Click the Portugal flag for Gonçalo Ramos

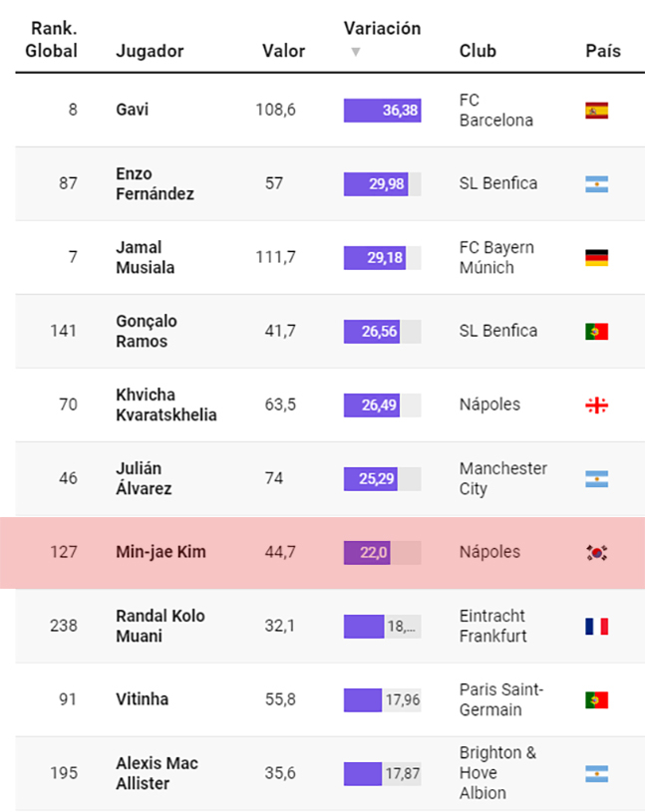tap(596, 332)
